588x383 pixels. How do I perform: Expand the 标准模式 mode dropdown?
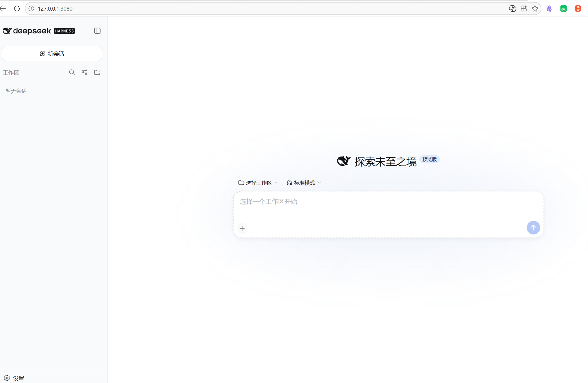click(x=304, y=183)
